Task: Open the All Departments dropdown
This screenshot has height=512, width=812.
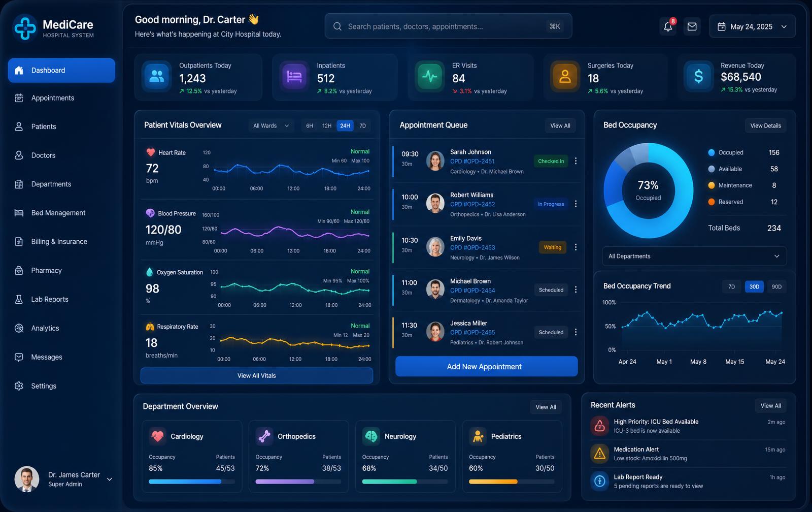Action: 694,256
